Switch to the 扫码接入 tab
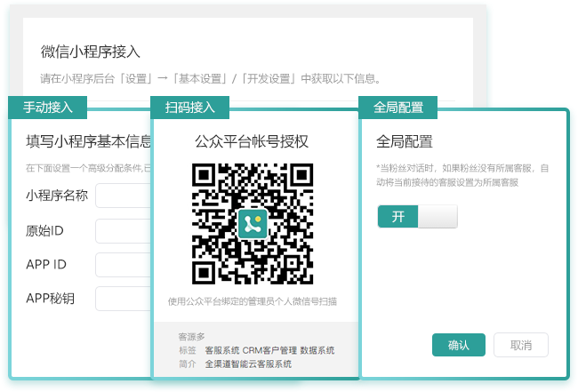Viewport: 578px width, 392px height. click(189, 108)
